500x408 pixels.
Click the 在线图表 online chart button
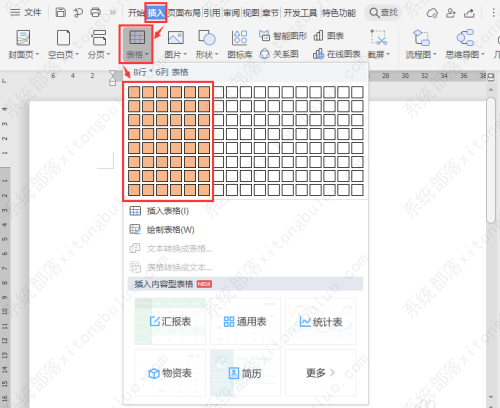337,54
